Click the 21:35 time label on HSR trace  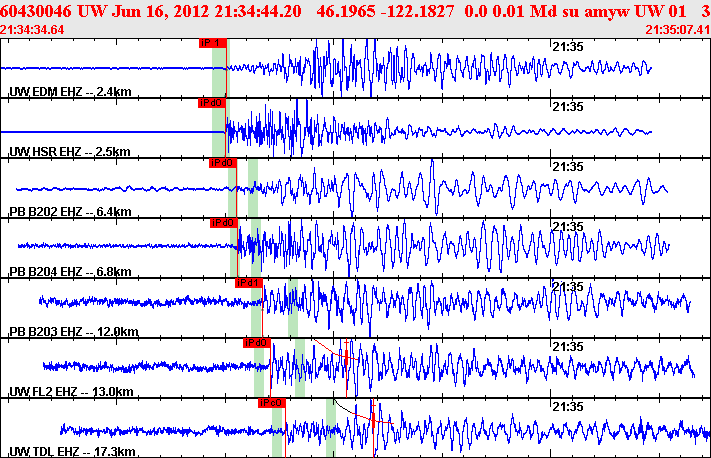point(568,107)
